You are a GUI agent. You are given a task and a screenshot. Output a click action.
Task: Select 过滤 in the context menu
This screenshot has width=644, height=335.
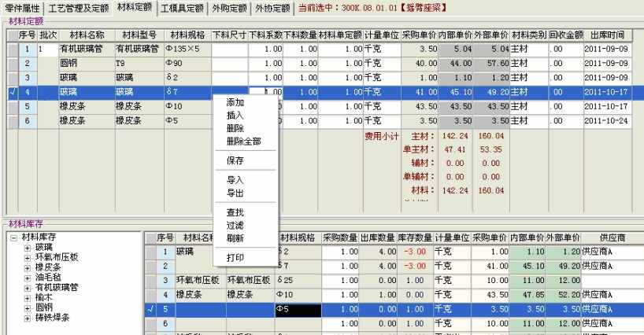(x=235, y=225)
